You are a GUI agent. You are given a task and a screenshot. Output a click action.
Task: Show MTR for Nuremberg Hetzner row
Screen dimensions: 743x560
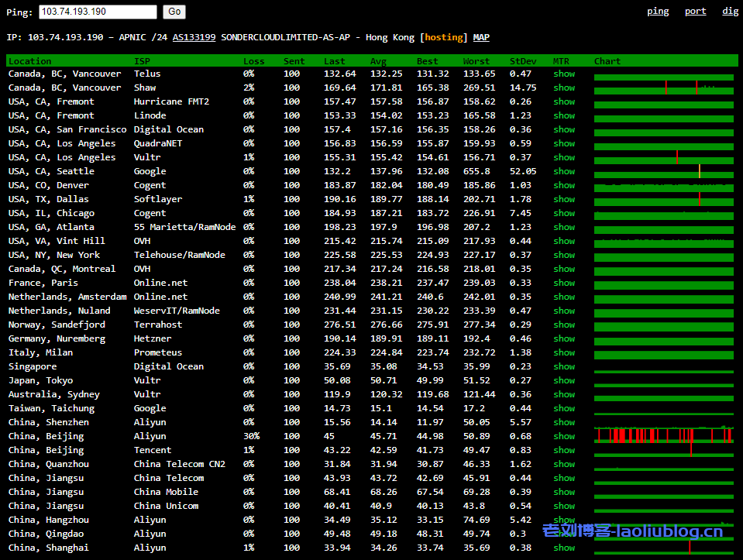[x=564, y=339]
